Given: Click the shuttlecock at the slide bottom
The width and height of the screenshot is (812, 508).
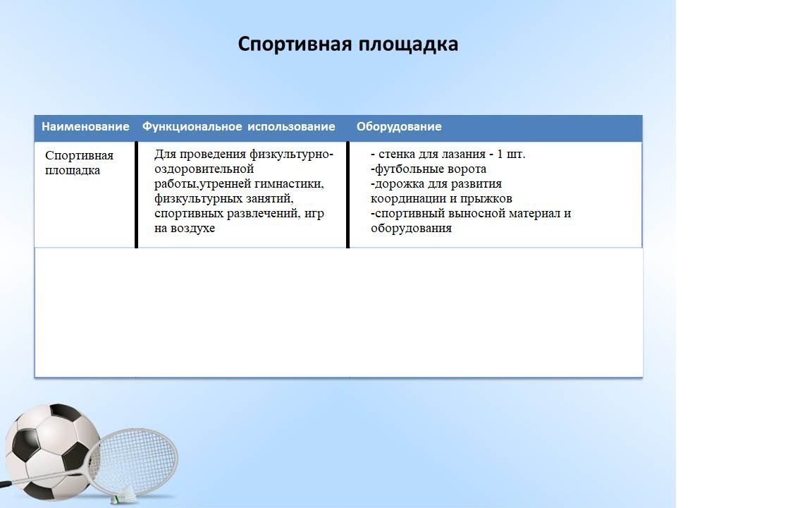Looking at the screenshot, I should pos(117,497).
